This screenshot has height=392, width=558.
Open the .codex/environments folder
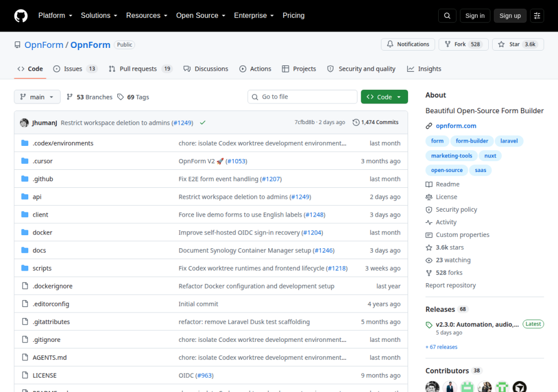click(x=63, y=143)
